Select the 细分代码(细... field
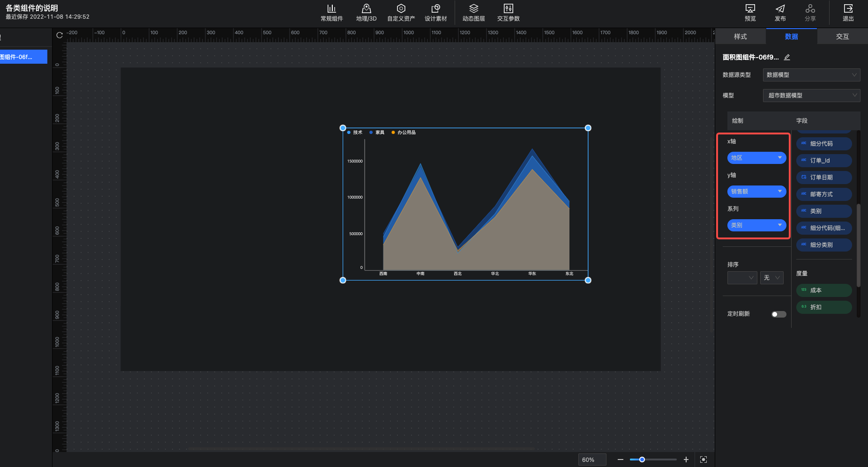 point(824,228)
